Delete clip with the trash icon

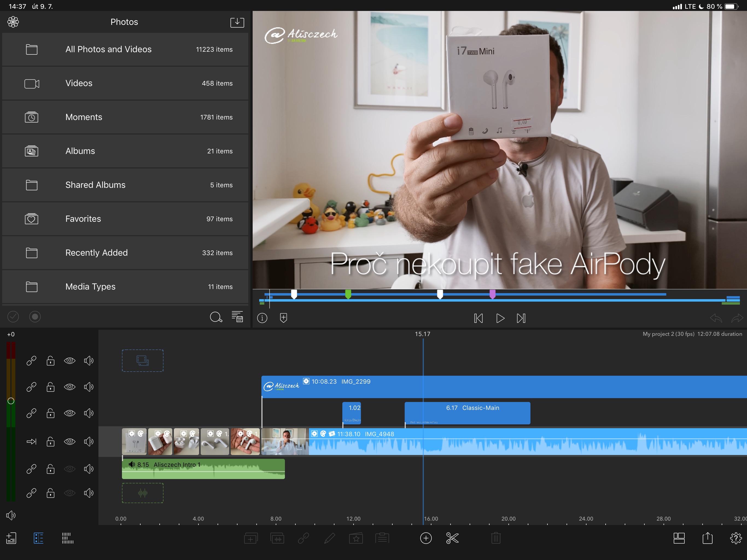coord(496,538)
